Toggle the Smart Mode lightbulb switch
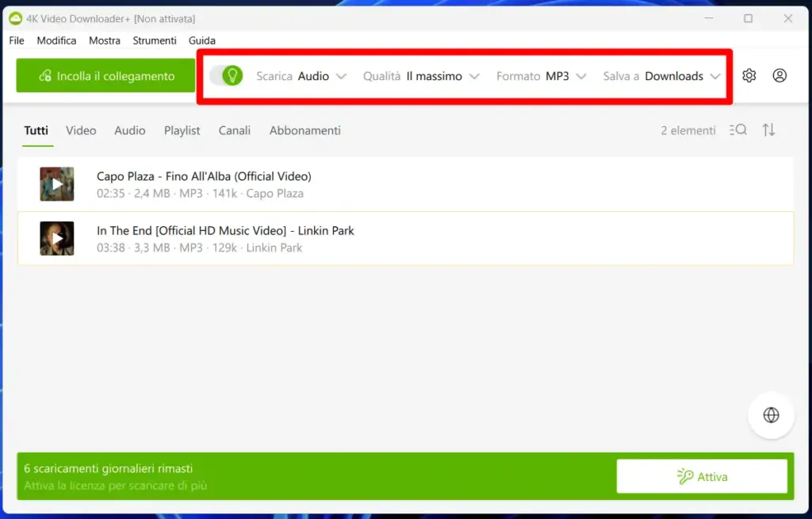The width and height of the screenshot is (812, 519). click(226, 75)
